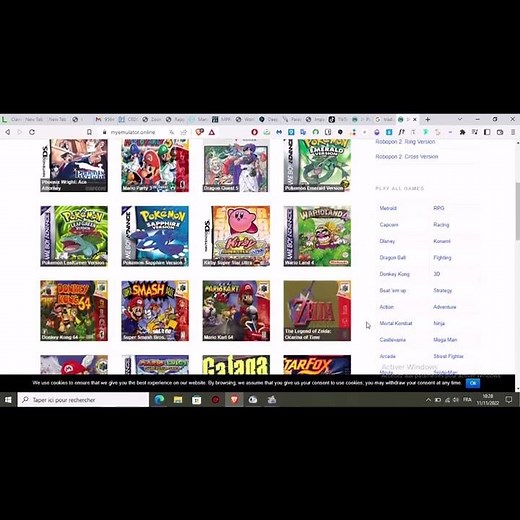Reload the myemulator.online page
This screenshot has height=520, width=520.
tap(32, 132)
